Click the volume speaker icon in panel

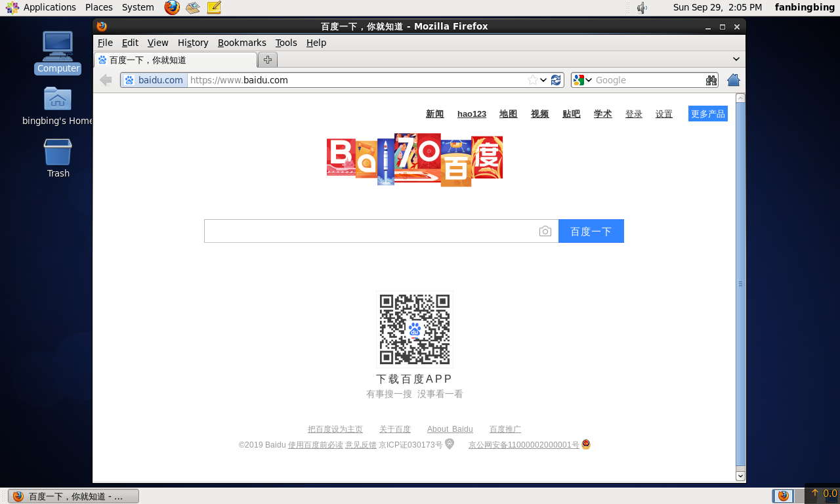tap(642, 7)
